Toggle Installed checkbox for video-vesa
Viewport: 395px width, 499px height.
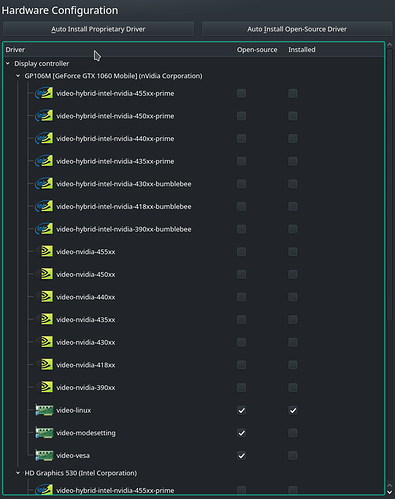point(293,456)
